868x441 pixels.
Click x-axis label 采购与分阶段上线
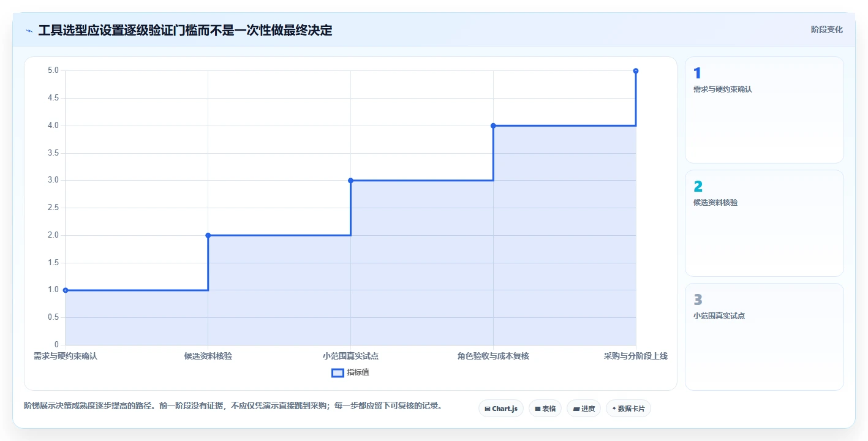[636, 356]
